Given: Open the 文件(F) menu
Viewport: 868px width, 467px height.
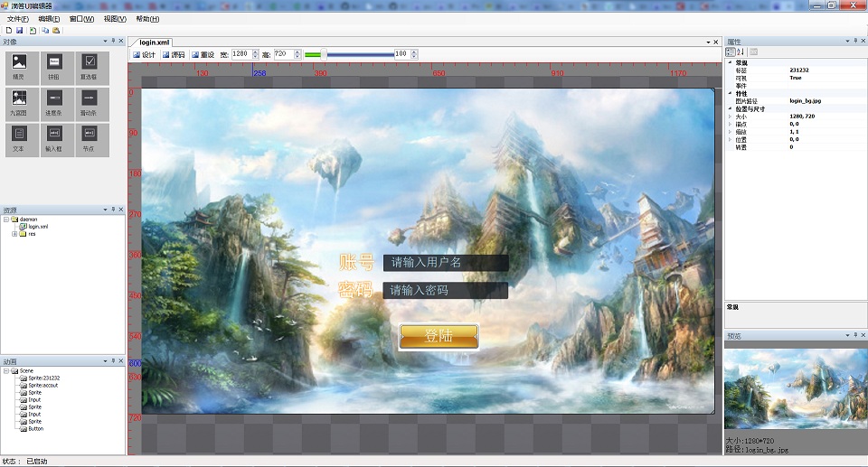Looking at the screenshot, I should coord(18,19).
